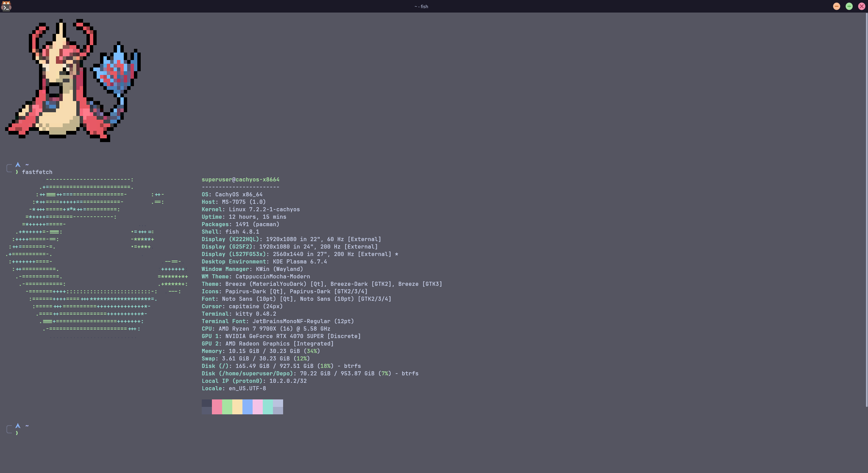Minimize the fish terminal window
The image size is (868, 473).
click(x=836, y=6)
